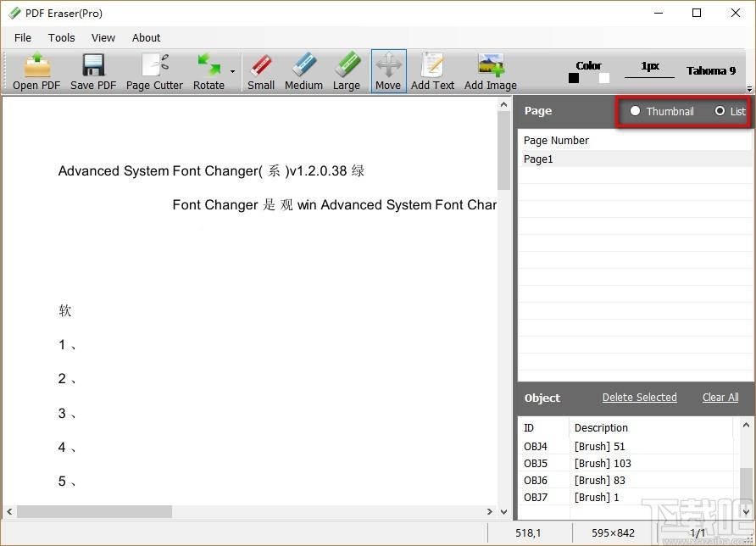This screenshot has height=546, width=756.
Task: Click the document title line 'Advanced System Font Changer'
Action: pyautogui.click(x=211, y=170)
